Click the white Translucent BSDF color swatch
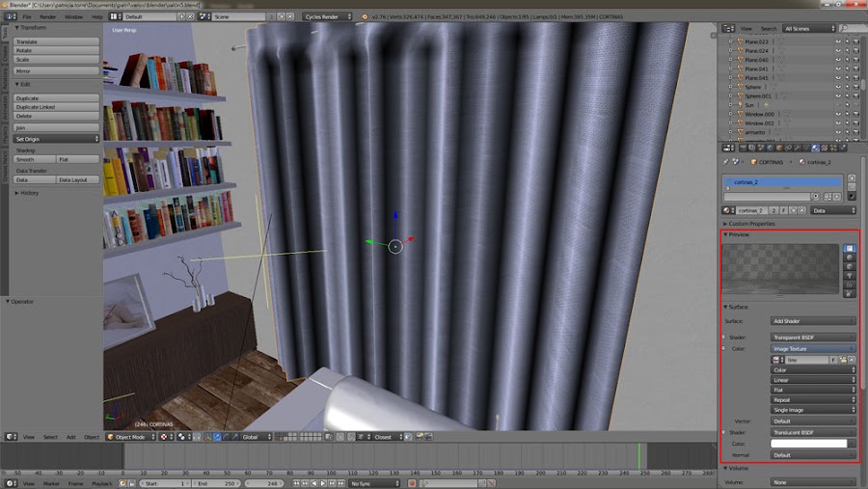 [809, 444]
